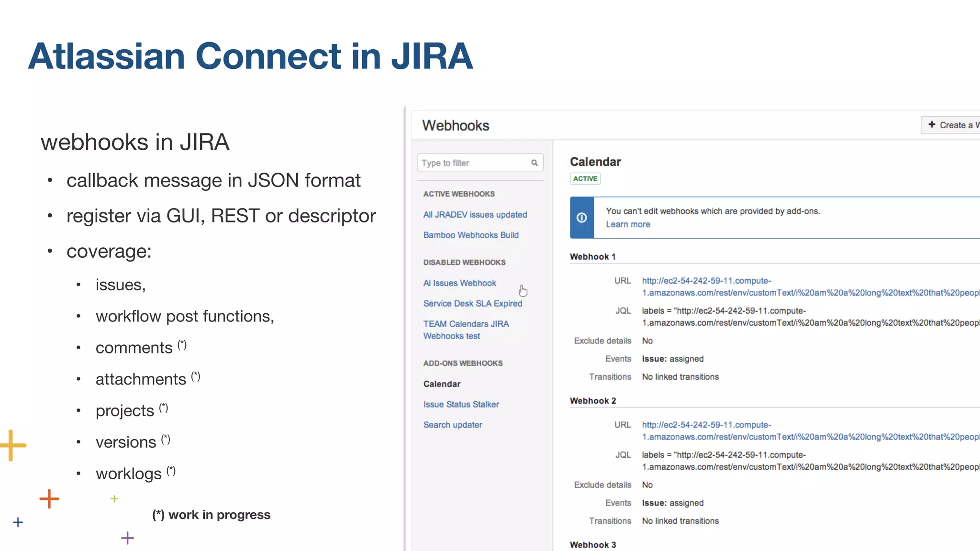The width and height of the screenshot is (980, 551).
Task: Click the Type to filter input field
Action: 480,163
